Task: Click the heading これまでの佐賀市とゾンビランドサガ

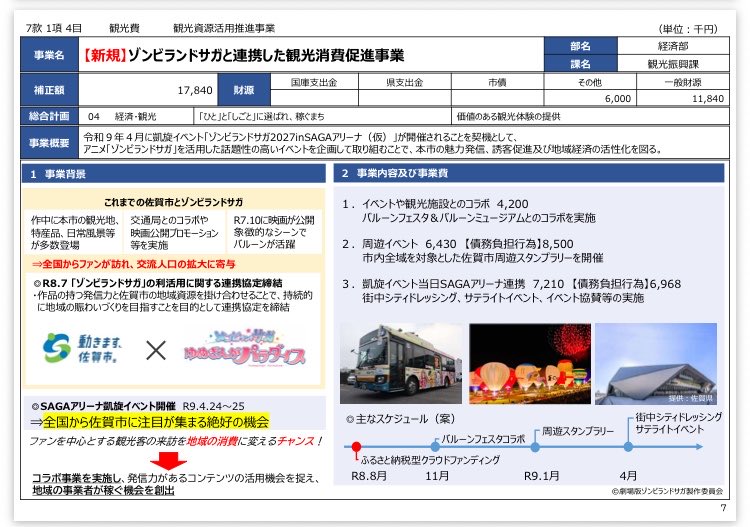Action: pos(174,202)
